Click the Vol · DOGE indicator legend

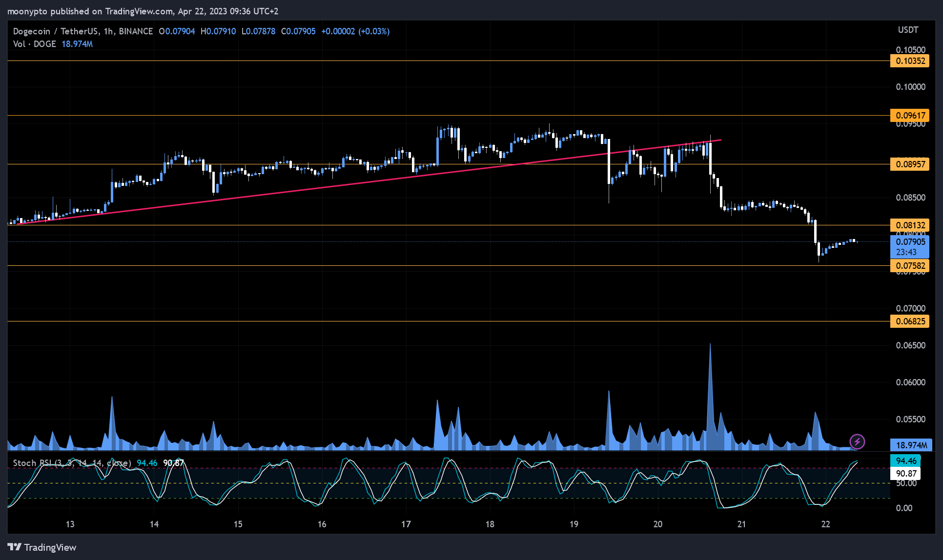point(35,44)
